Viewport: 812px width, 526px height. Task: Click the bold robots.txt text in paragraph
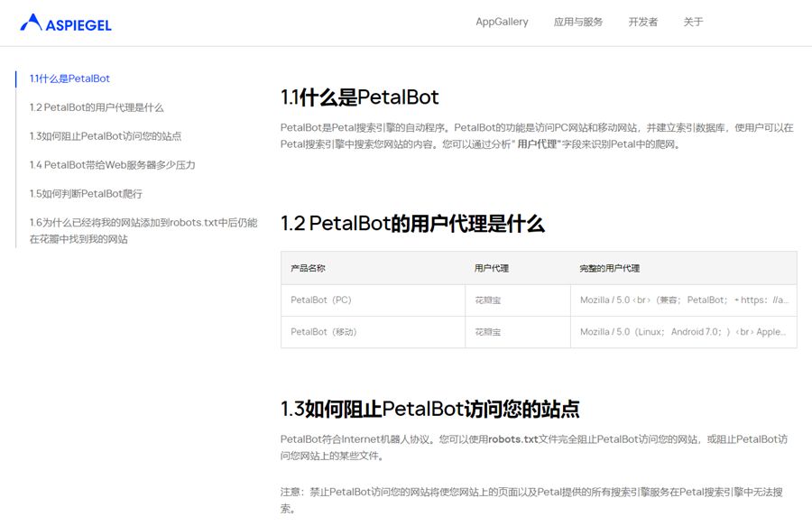coord(513,439)
